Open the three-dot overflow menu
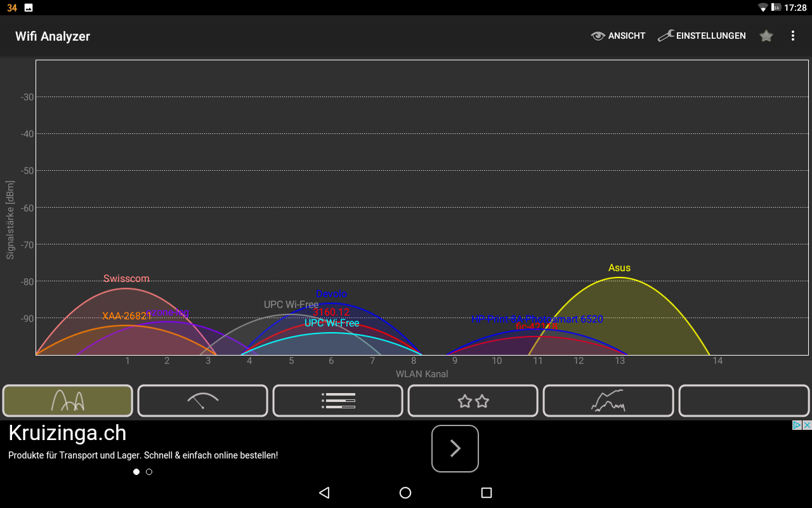 click(792, 36)
